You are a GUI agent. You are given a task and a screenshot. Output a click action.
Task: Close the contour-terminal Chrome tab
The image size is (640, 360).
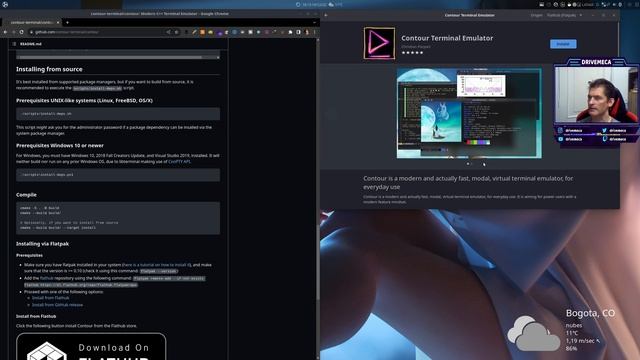point(58,22)
